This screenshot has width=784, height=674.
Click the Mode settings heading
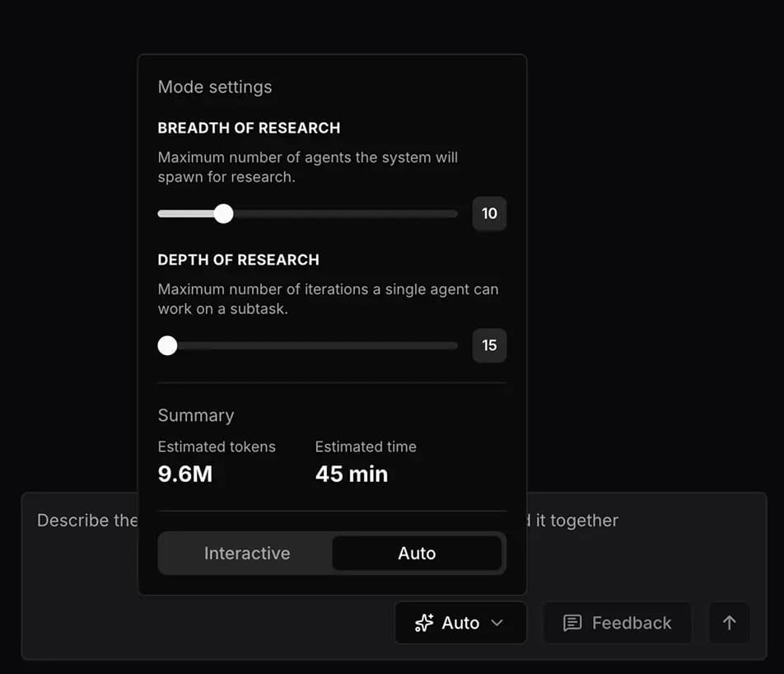click(x=215, y=87)
